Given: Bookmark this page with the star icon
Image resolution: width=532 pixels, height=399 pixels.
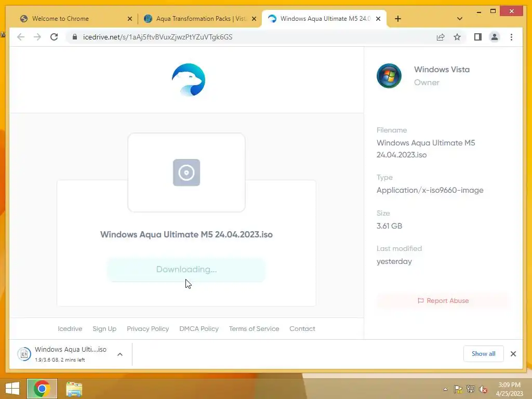Looking at the screenshot, I should point(457,37).
